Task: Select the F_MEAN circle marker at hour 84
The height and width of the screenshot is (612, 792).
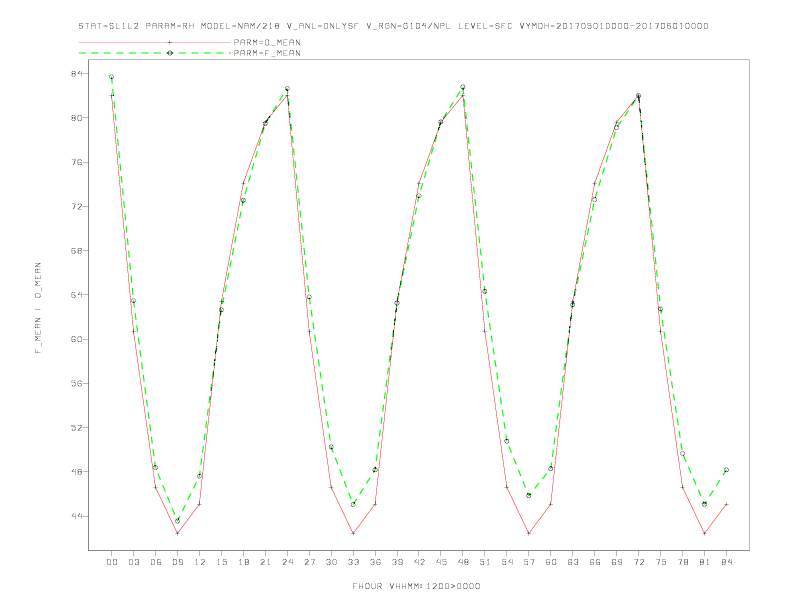Action: pos(726,470)
